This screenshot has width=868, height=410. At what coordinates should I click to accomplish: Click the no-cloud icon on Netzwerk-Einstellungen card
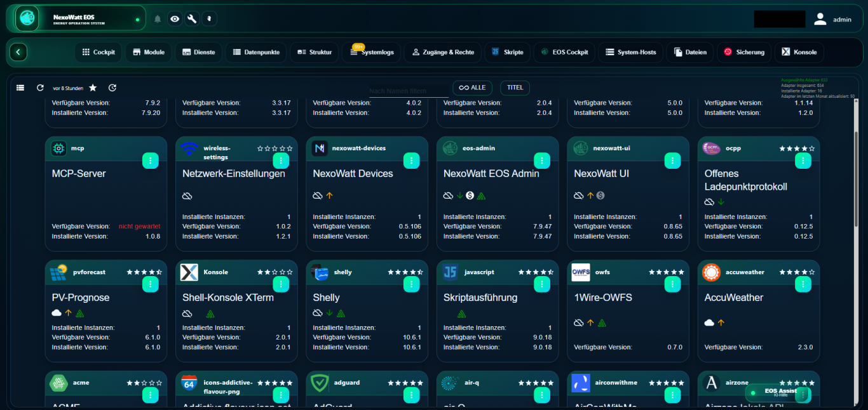187,195
